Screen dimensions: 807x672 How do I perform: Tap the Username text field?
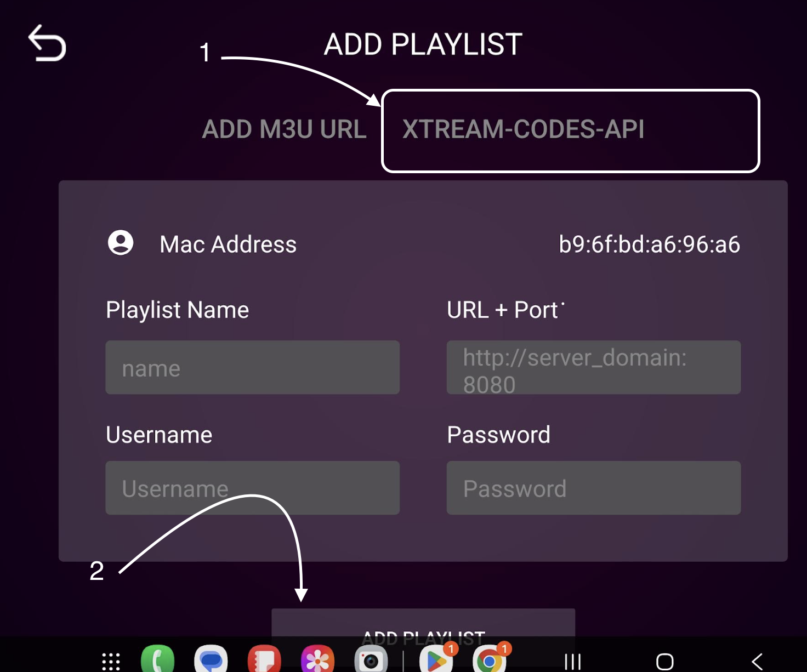pyautogui.click(x=252, y=487)
